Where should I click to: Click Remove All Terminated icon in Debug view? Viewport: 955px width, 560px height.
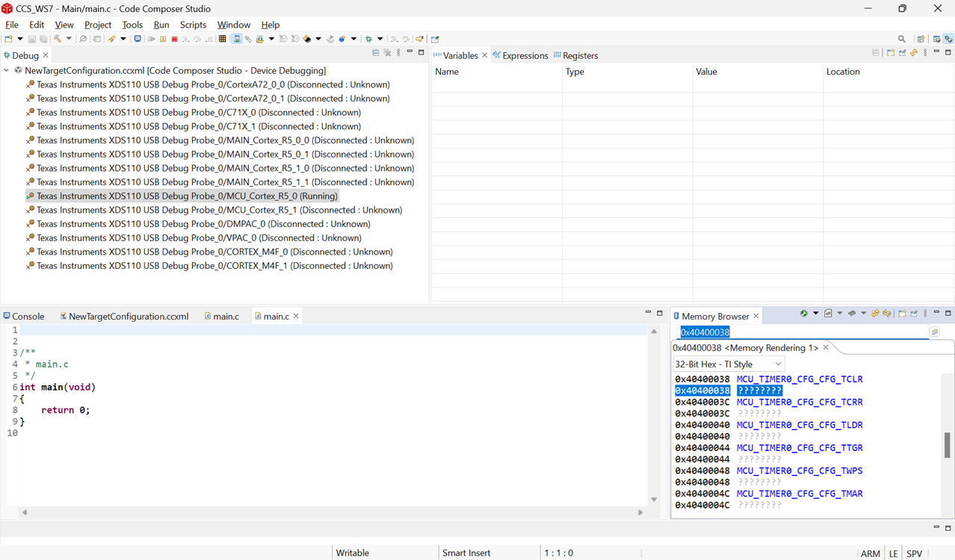point(387,53)
